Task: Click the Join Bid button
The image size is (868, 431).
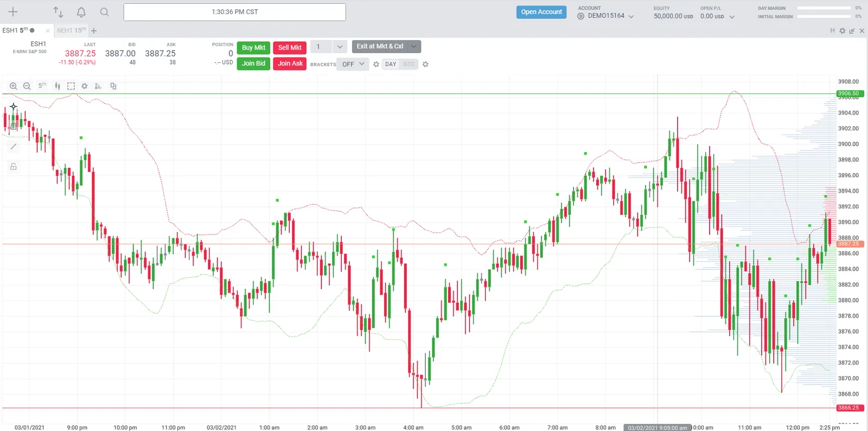Action: coord(253,64)
